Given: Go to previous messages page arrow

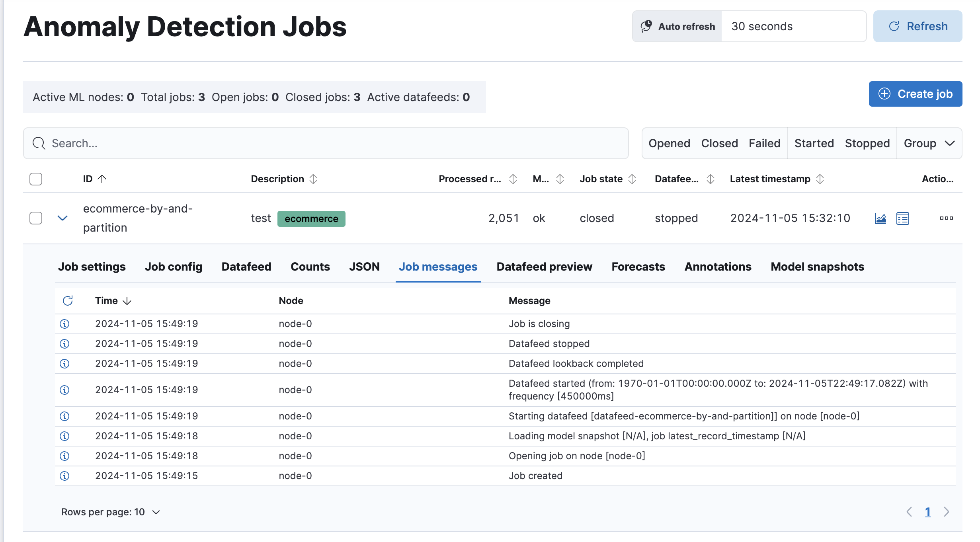Looking at the screenshot, I should 909,512.
